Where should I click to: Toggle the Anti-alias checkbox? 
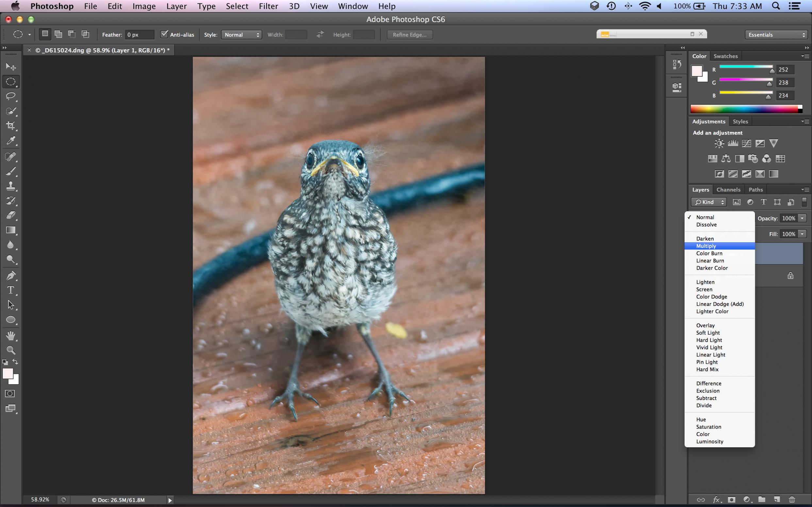point(164,34)
